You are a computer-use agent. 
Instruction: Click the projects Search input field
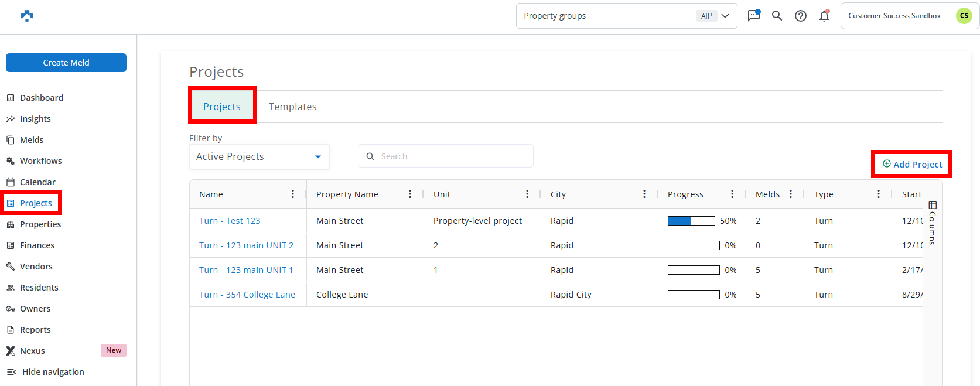(x=451, y=156)
